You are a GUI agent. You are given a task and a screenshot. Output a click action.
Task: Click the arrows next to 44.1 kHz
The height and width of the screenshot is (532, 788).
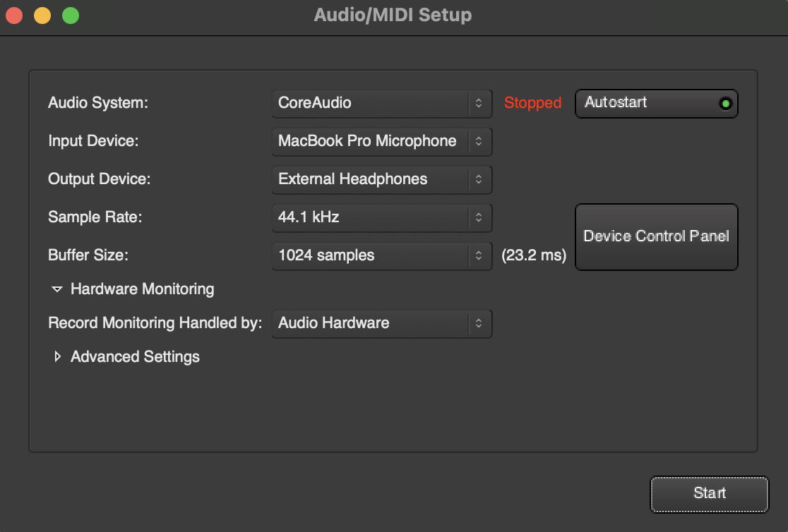pos(479,217)
